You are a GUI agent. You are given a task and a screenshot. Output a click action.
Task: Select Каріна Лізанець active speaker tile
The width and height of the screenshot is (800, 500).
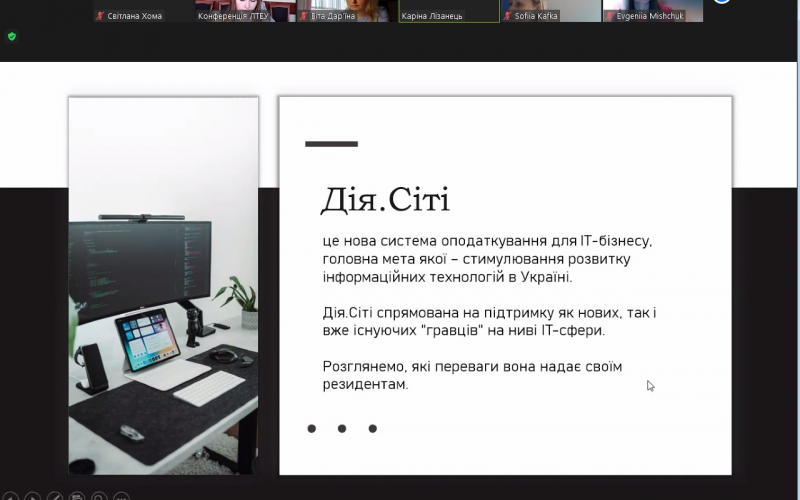[x=449, y=11]
